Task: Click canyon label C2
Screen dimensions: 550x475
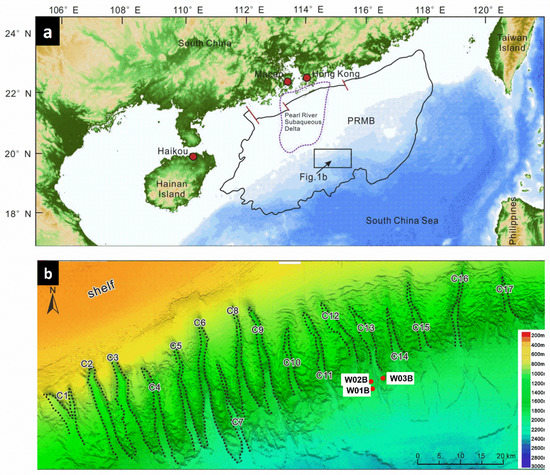Action: [87, 364]
